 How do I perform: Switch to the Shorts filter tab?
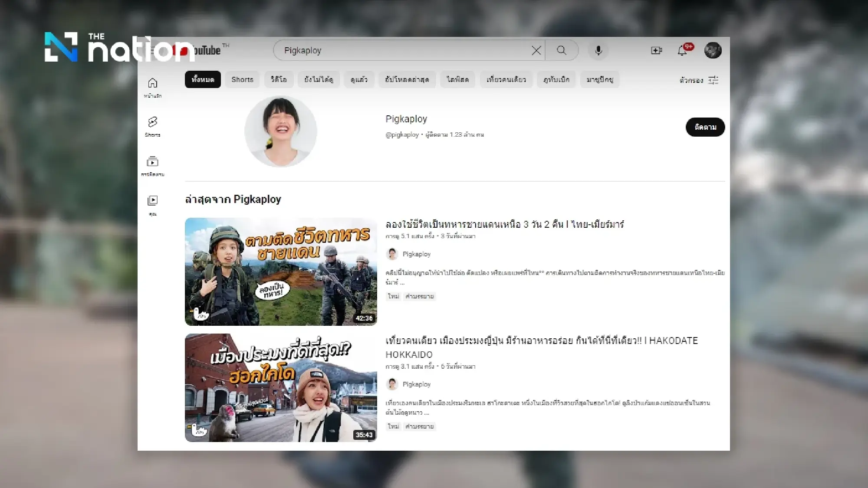point(242,79)
